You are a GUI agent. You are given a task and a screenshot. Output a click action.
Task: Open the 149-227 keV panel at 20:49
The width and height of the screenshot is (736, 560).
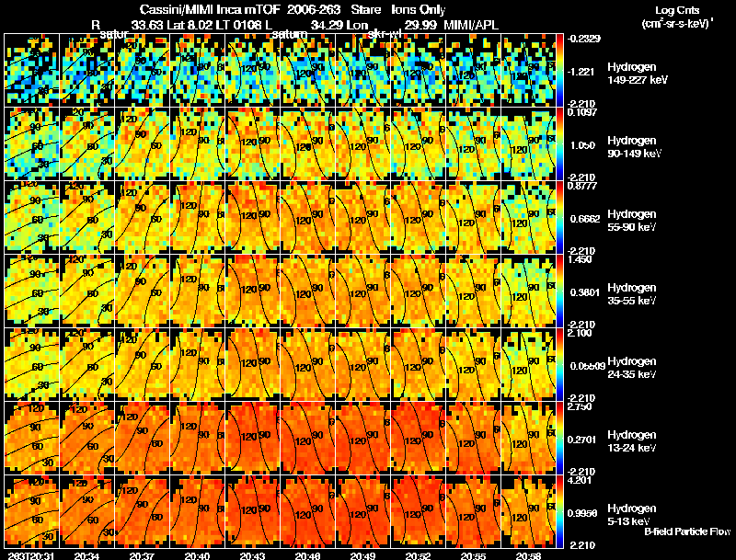tap(362, 71)
